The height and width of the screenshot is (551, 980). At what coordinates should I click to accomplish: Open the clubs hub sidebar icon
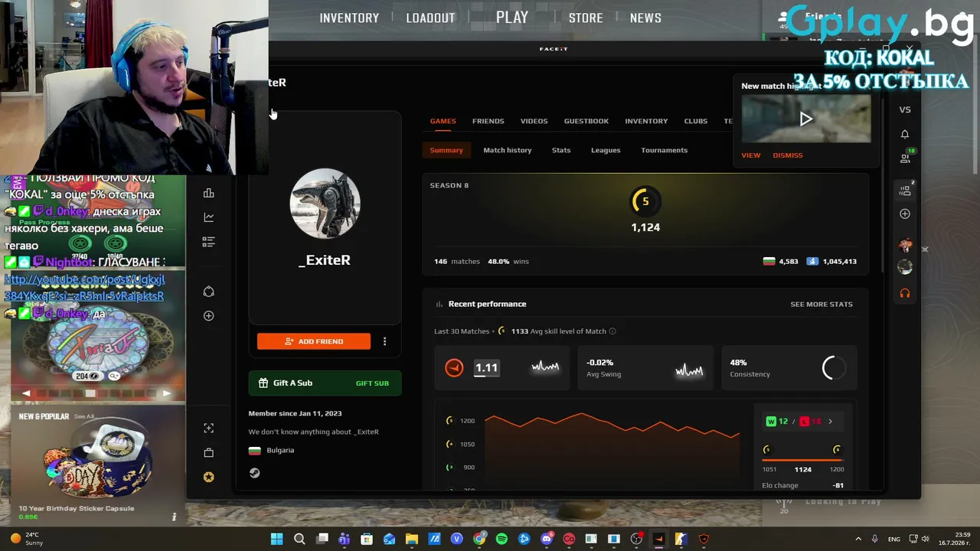(x=208, y=292)
